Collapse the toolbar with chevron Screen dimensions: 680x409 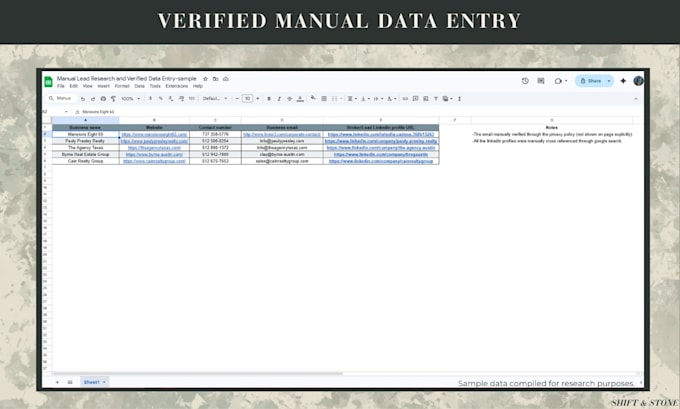(635, 99)
